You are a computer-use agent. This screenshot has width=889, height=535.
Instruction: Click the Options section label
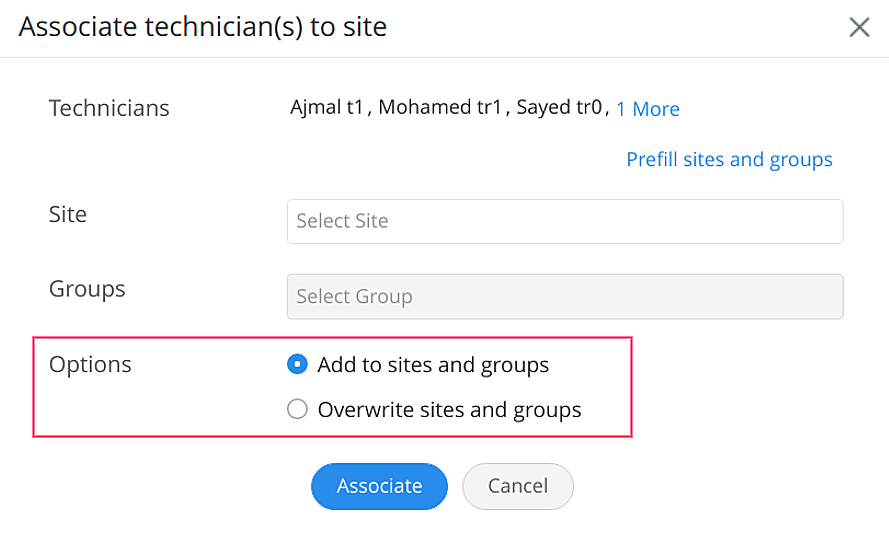90,364
